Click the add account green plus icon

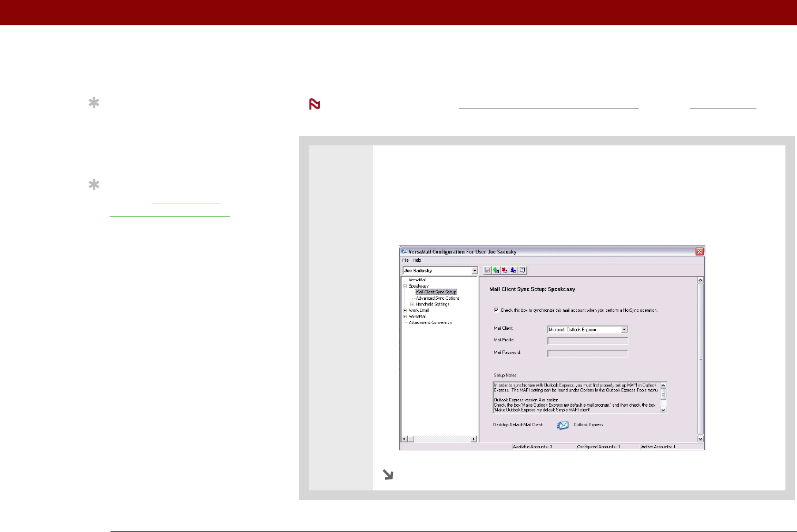click(496, 270)
